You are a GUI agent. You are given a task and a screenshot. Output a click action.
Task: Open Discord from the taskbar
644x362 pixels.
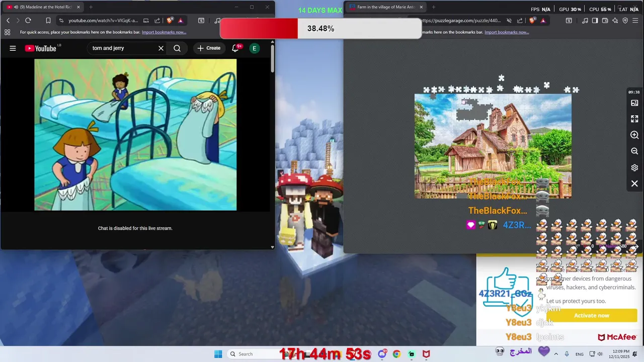point(382,354)
